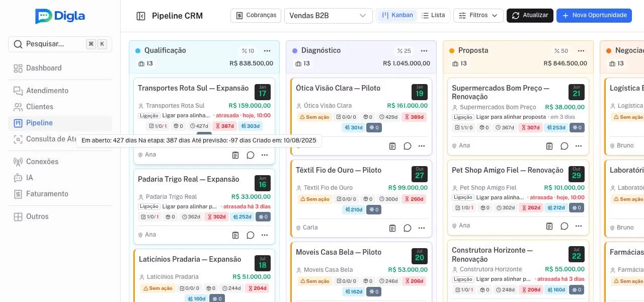
Task: Open more options on Têxtil Fio de Ouro card
Action: (422, 228)
